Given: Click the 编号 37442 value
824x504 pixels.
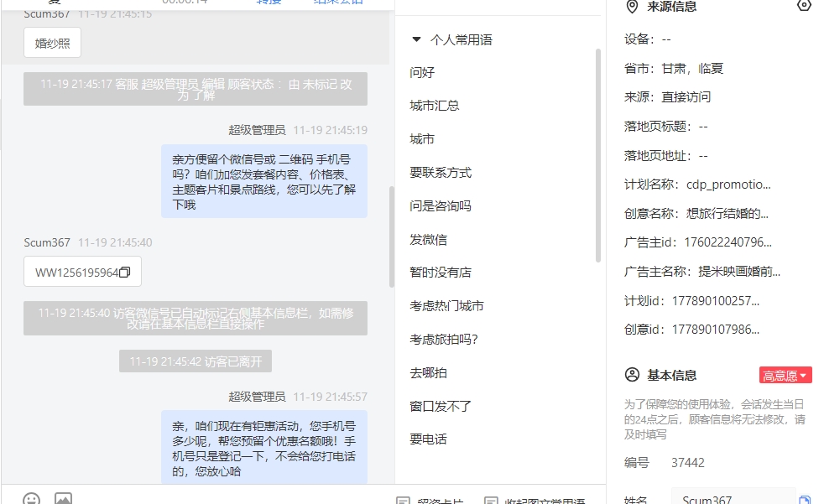Looking at the screenshot, I should pos(688,463).
